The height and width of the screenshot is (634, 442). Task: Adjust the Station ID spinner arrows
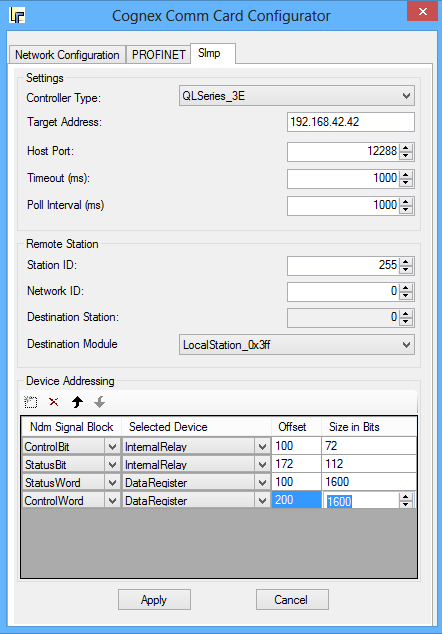coord(406,266)
